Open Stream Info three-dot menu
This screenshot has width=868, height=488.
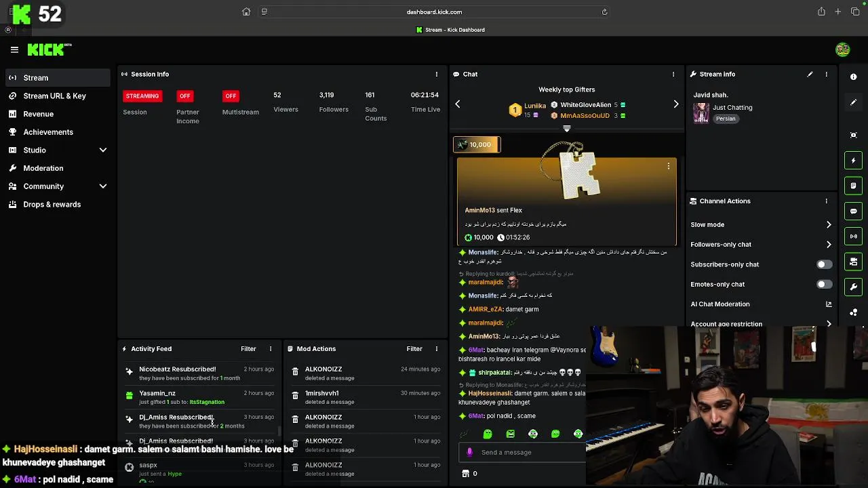[826, 74]
